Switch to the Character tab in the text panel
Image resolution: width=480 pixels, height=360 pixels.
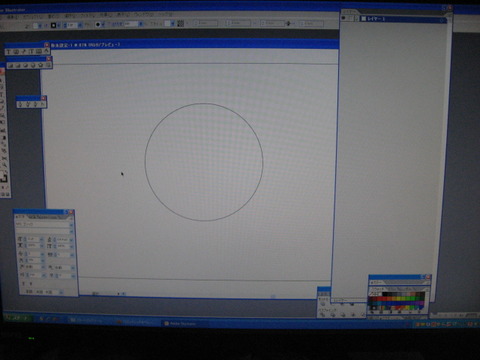(x=20, y=217)
